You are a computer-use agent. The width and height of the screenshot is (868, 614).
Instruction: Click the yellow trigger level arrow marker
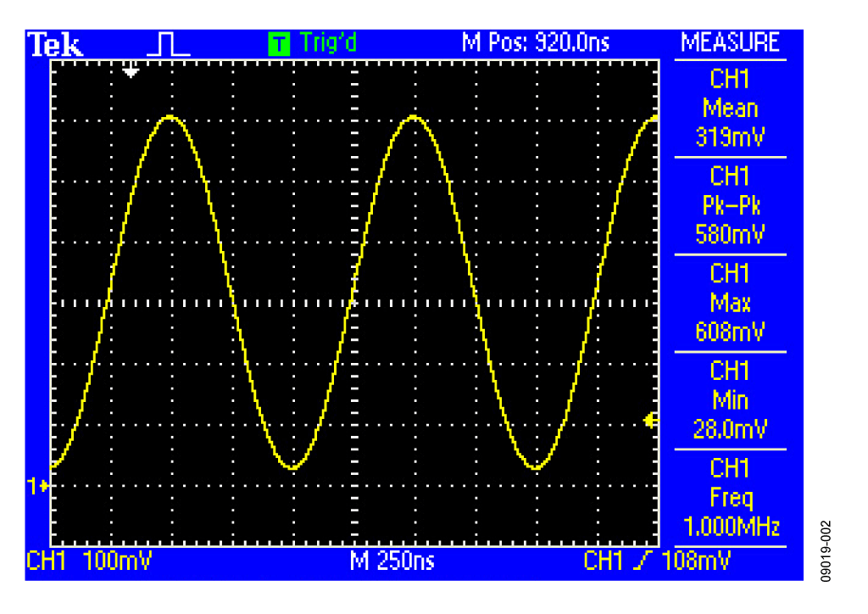(x=651, y=420)
